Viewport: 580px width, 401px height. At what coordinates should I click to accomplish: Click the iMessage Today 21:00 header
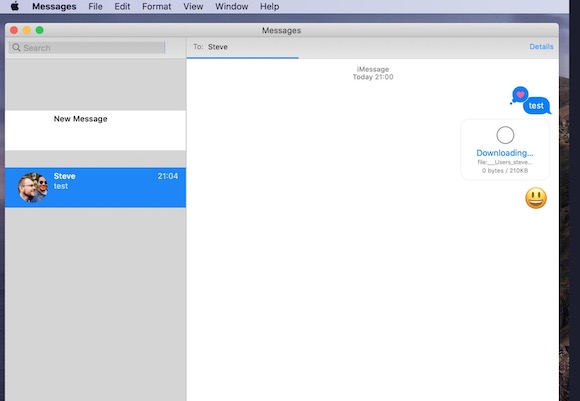(x=373, y=73)
